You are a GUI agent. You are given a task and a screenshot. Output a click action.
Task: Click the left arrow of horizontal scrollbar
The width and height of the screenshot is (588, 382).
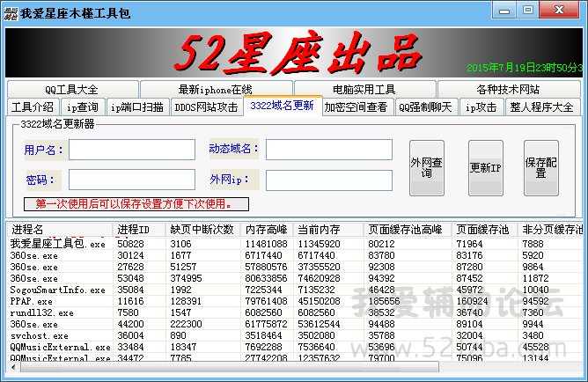pos(13,367)
